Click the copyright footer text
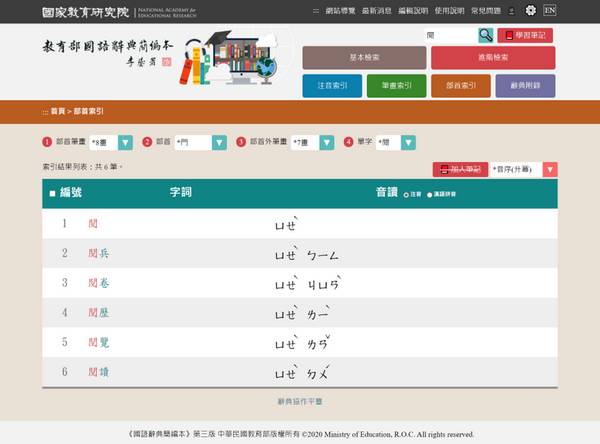The height and width of the screenshot is (444, 600). (300, 434)
